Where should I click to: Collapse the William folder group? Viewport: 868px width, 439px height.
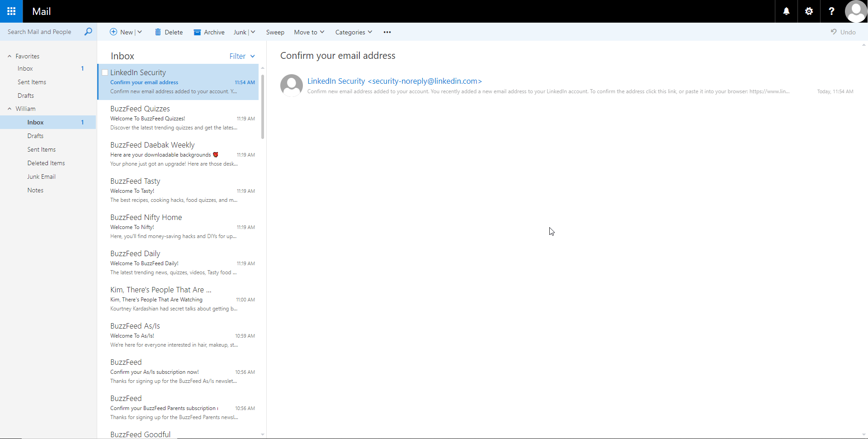9,109
